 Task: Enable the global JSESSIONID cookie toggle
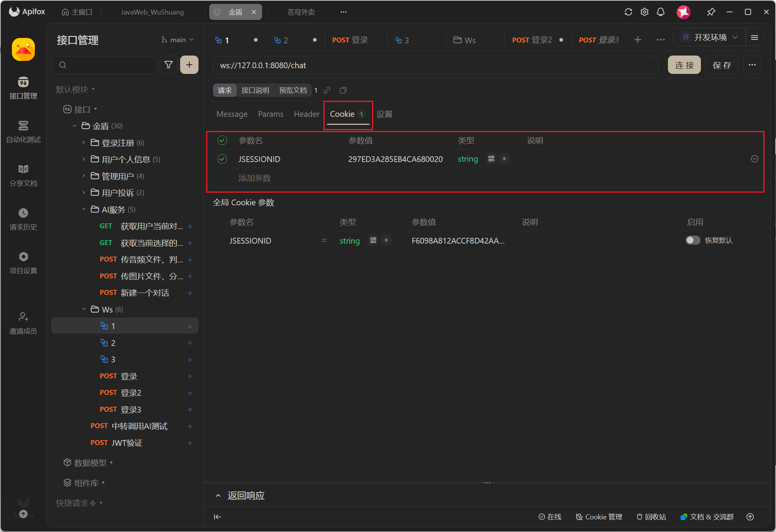[692, 240]
